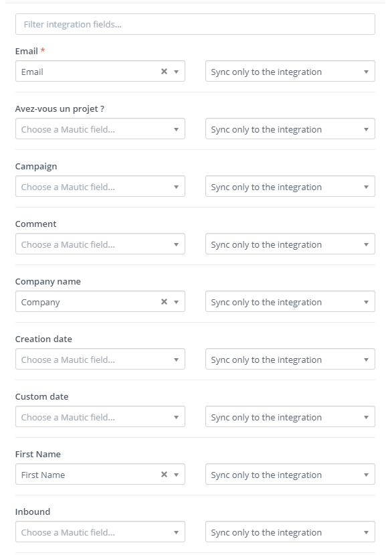This screenshot has height=555, width=392.
Task: Open the Email Mautic field dropdown
Action: pyautogui.click(x=100, y=72)
